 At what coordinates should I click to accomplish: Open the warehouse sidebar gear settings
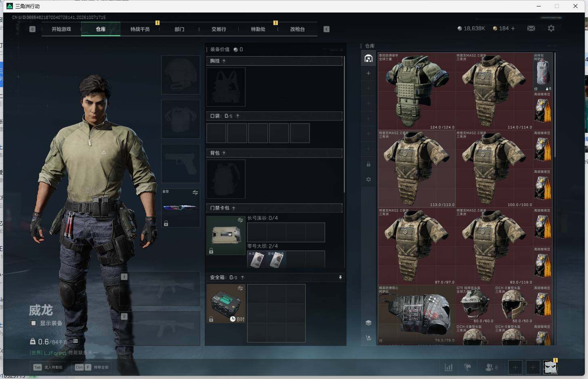tap(368, 179)
